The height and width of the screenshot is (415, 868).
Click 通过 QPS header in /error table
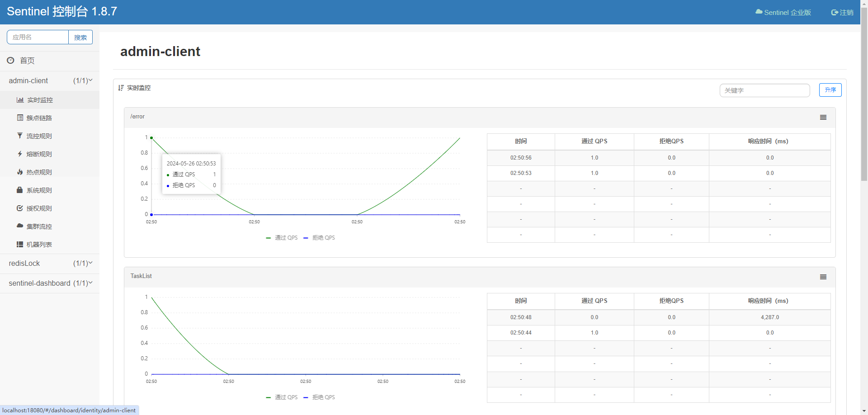[594, 141]
